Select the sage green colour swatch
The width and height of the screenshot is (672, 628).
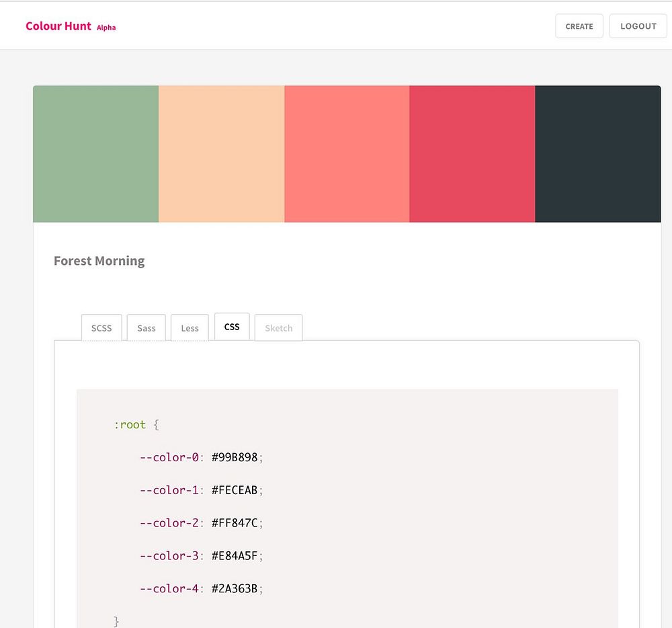95,154
